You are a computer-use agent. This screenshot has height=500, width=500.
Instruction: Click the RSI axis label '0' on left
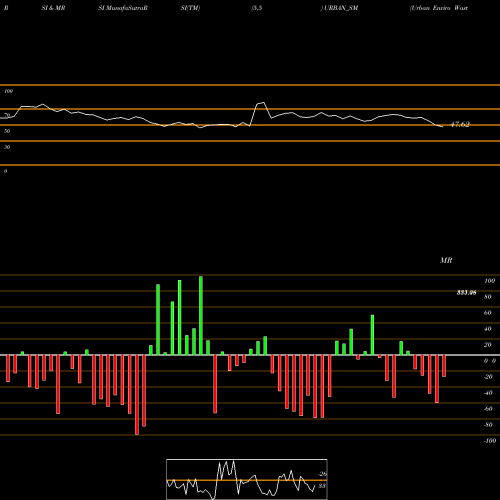click(x=5, y=171)
